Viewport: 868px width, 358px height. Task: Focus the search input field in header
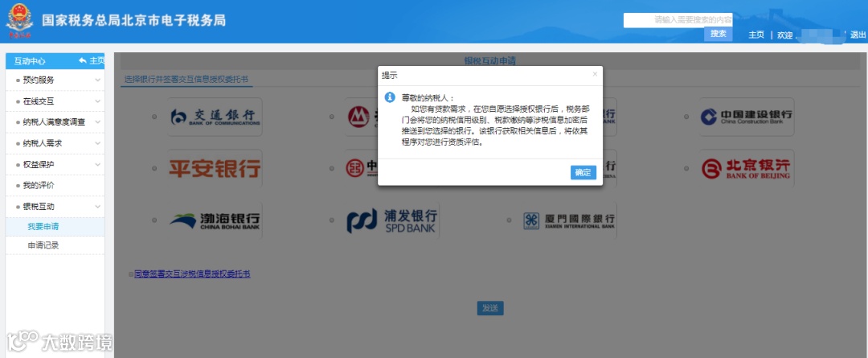coord(678,20)
